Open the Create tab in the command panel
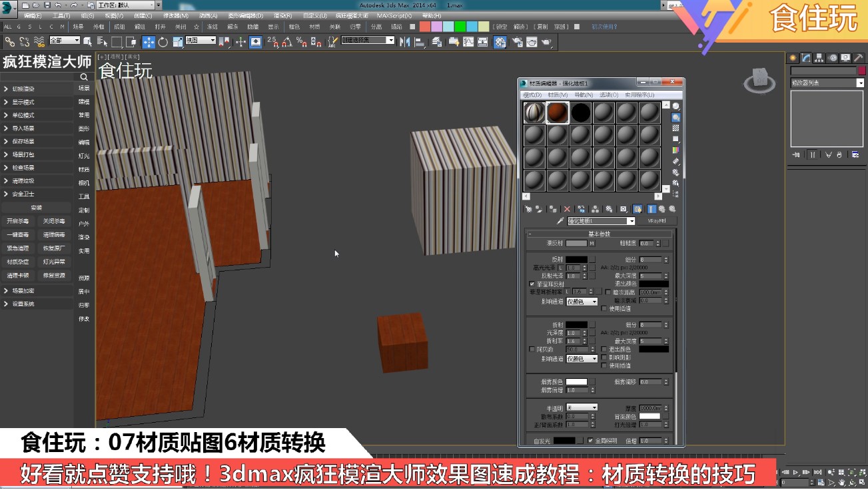 click(x=793, y=58)
